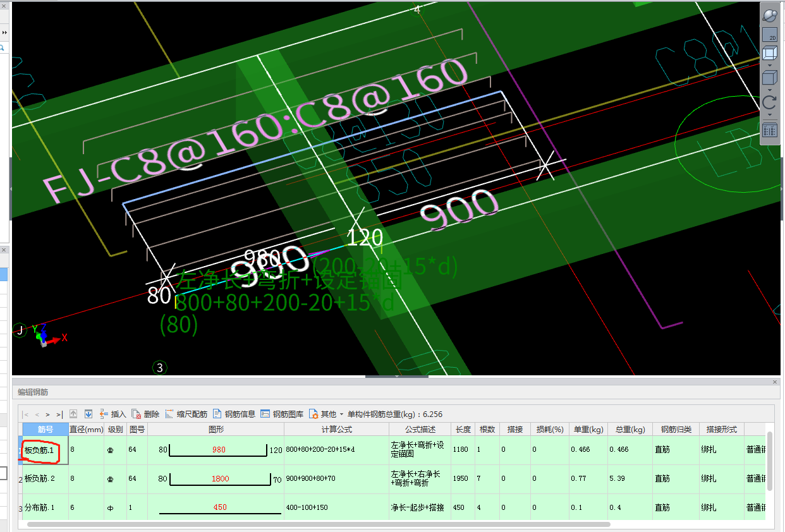The width and height of the screenshot is (785, 532).
Task: Open the 钢筋图库 rebar library
Action: (x=282, y=414)
